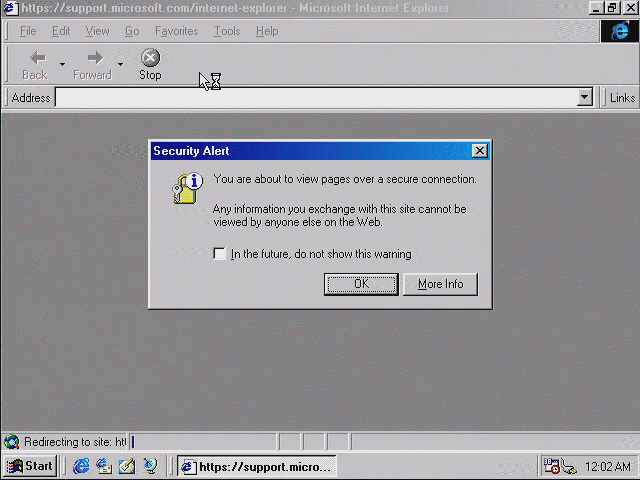Click the Links toolbar label

point(622,98)
